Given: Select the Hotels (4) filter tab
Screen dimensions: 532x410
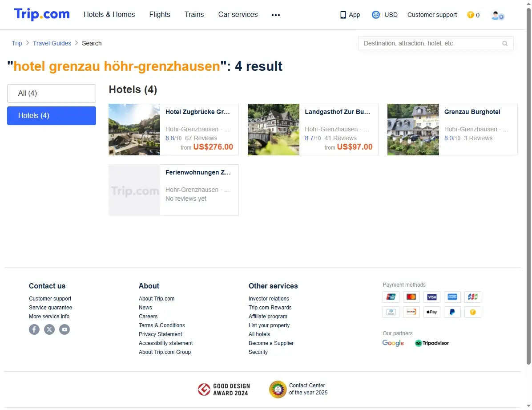Looking at the screenshot, I should (52, 116).
